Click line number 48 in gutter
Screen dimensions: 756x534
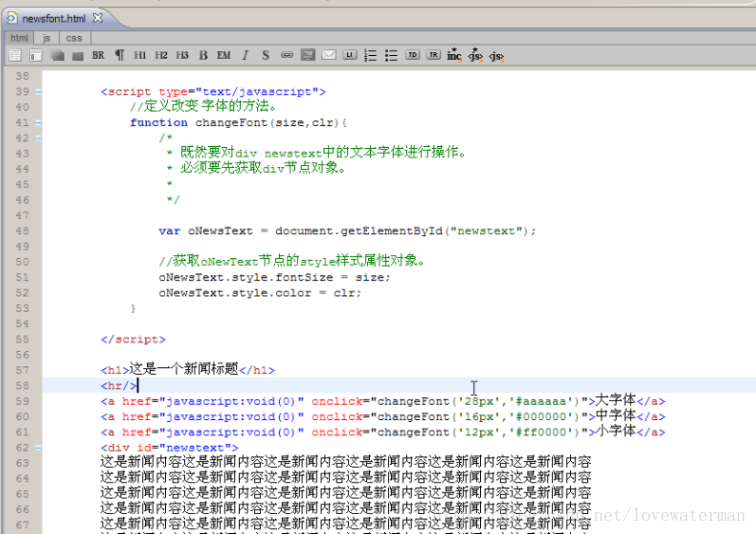22,230
